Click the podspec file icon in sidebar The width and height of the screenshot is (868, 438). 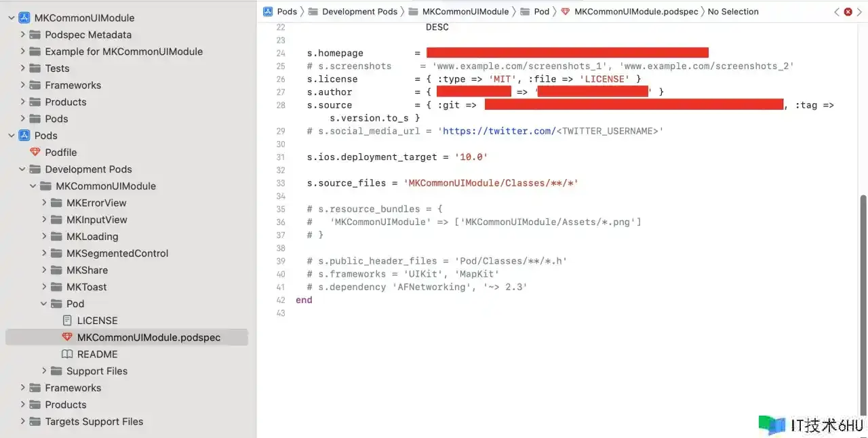point(67,338)
